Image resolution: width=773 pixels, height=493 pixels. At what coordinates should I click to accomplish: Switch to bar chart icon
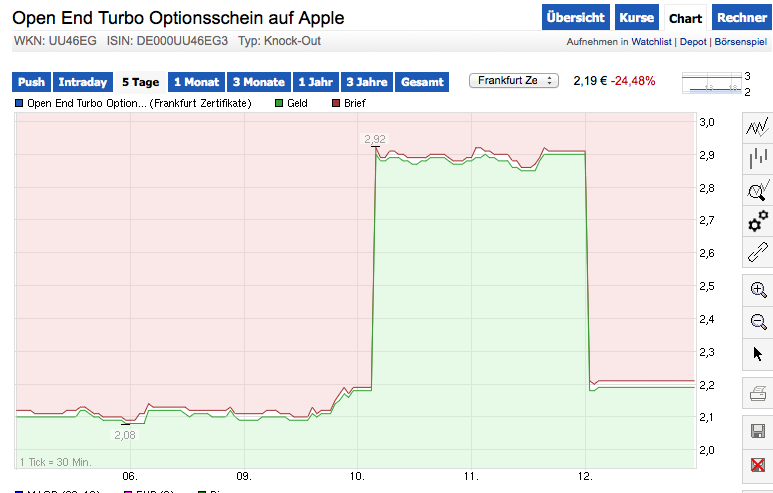tap(757, 156)
